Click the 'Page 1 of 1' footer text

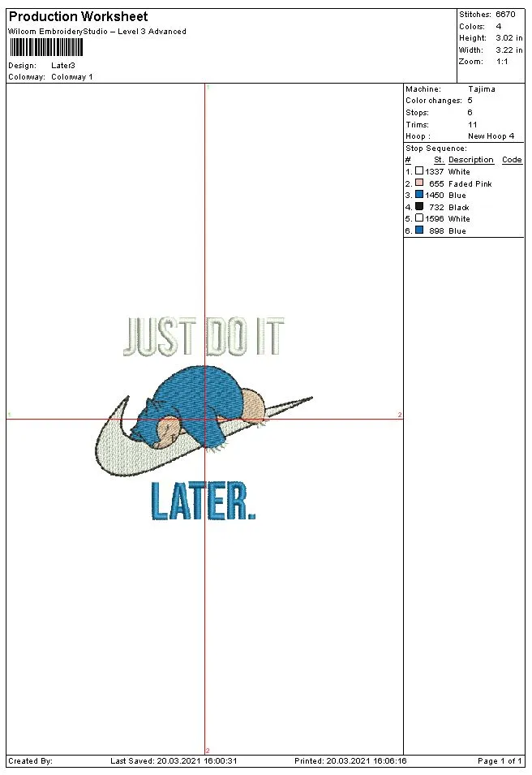(x=500, y=760)
